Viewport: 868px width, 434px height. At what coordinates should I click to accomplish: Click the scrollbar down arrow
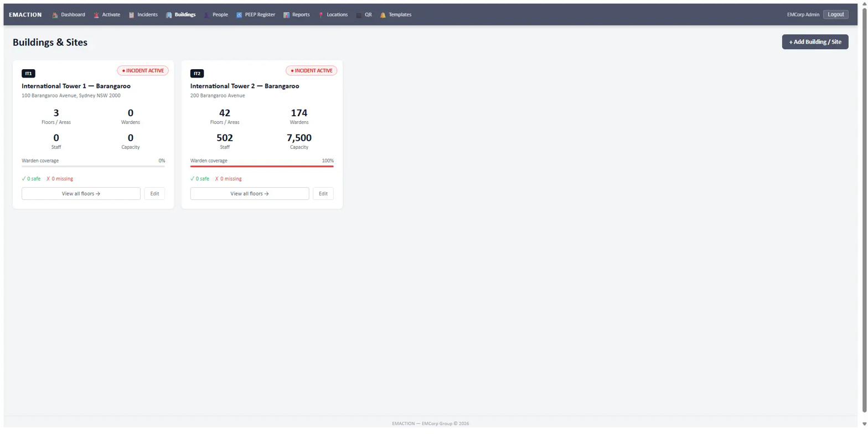coord(864,424)
